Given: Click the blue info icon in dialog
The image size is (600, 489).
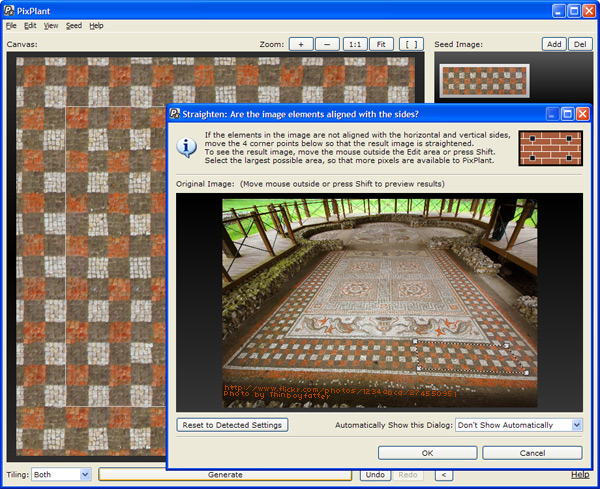Looking at the screenshot, I should coord(186,147).
